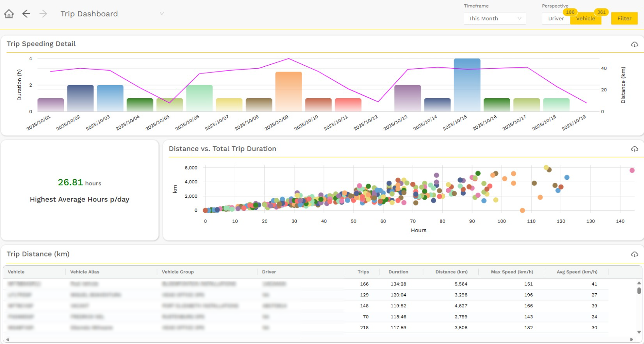Expand the Trip Dashboard selector chevron
The height and width of the screenshot is (344, 644).
click(162, 14)
